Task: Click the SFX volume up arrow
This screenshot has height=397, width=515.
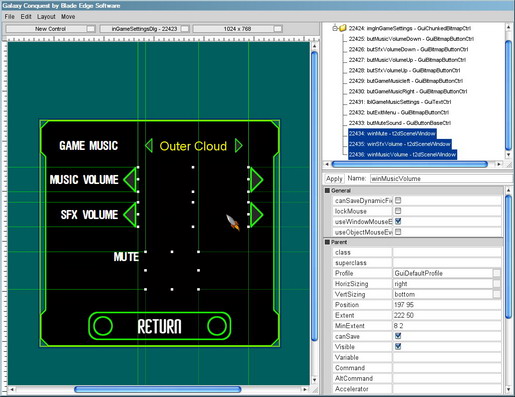Action: click(x=256, y=214)
